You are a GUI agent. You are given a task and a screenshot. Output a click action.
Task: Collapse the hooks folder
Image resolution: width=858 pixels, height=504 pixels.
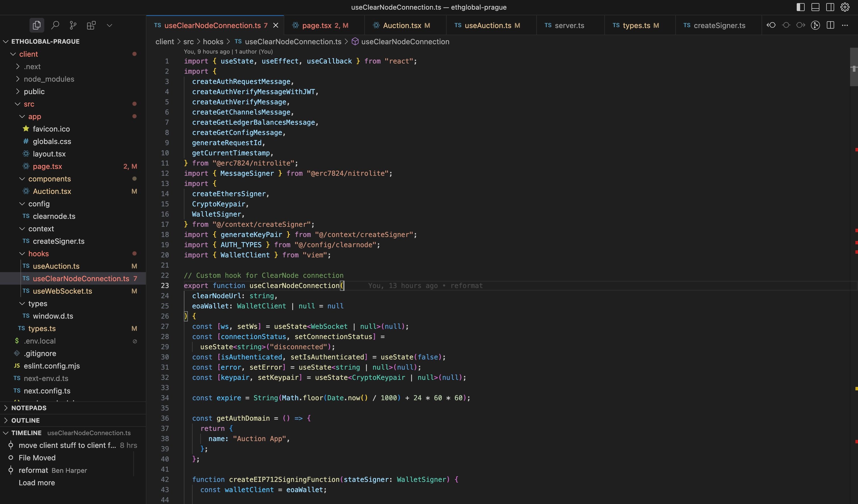point(73,254)
